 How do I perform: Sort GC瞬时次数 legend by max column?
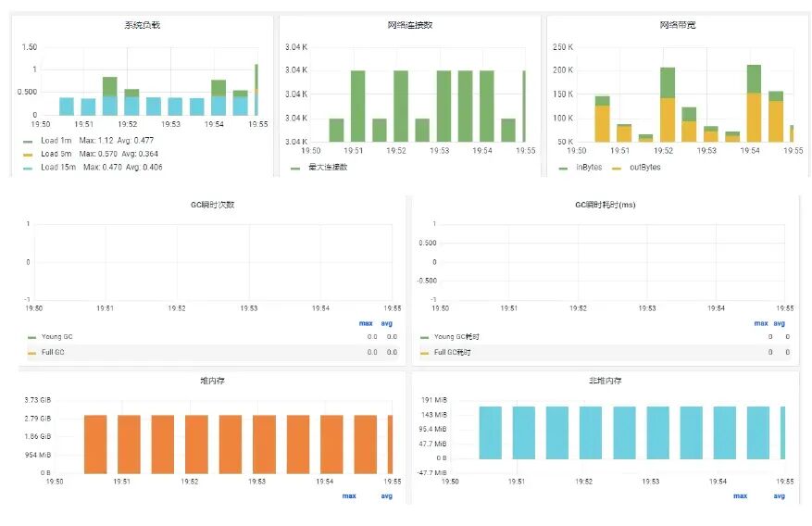click(x=366, y=323)
